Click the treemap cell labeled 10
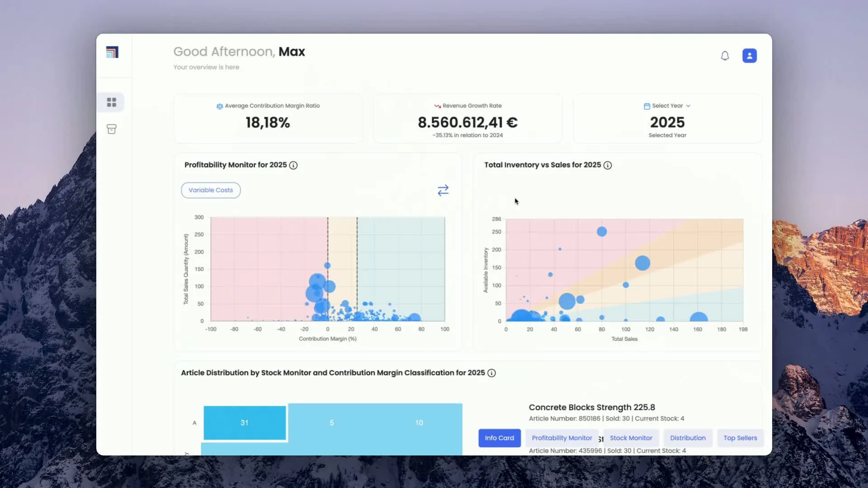Screen dimensions: 868x488 click(x=419, y=423)
